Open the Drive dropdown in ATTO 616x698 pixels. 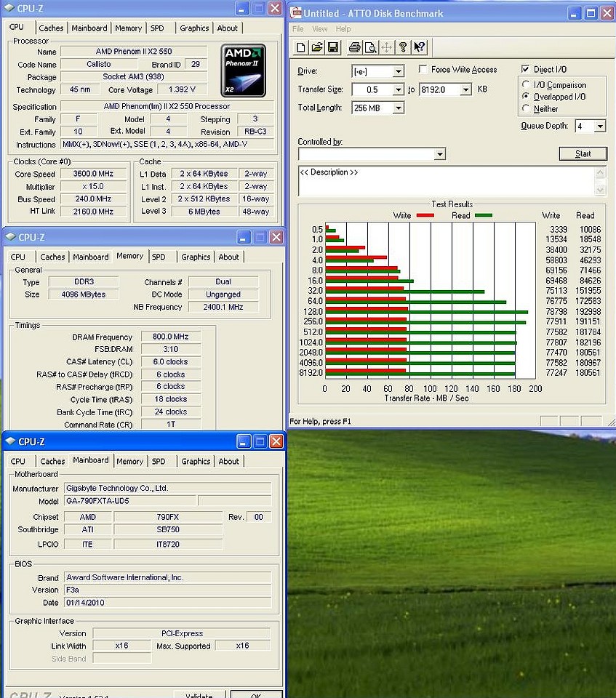click(399, 71)
